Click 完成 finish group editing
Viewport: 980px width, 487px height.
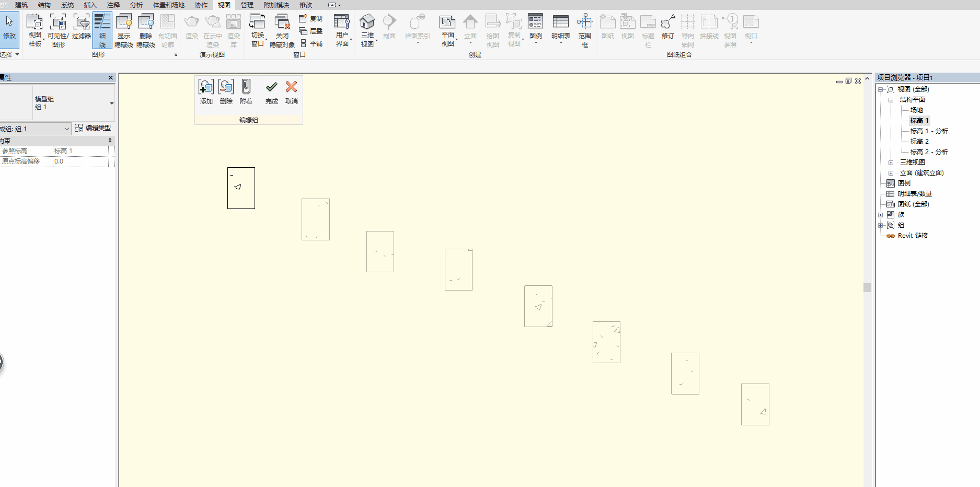(271, 91)
